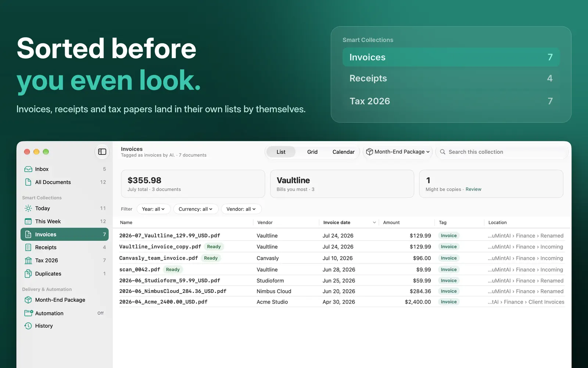Select the scan_0042.pdf row
Screen dimensions: 588x368
pyautogui.click(x=342, y=269)
